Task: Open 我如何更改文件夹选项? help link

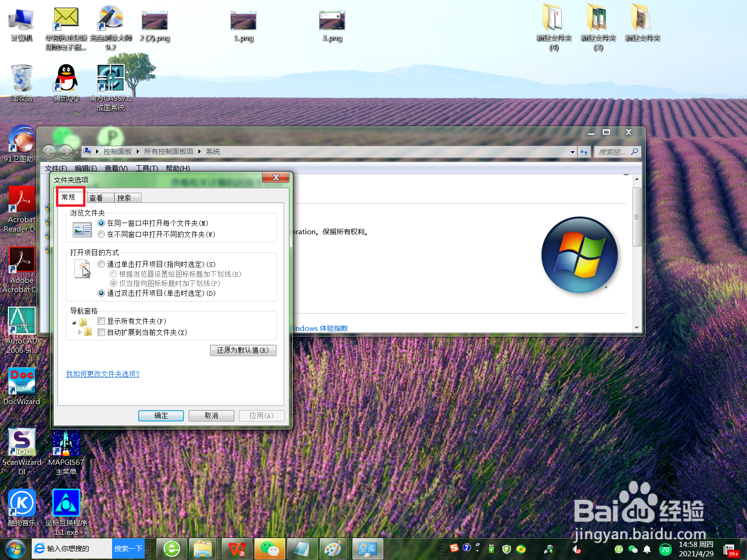Action: pos(103,374)
